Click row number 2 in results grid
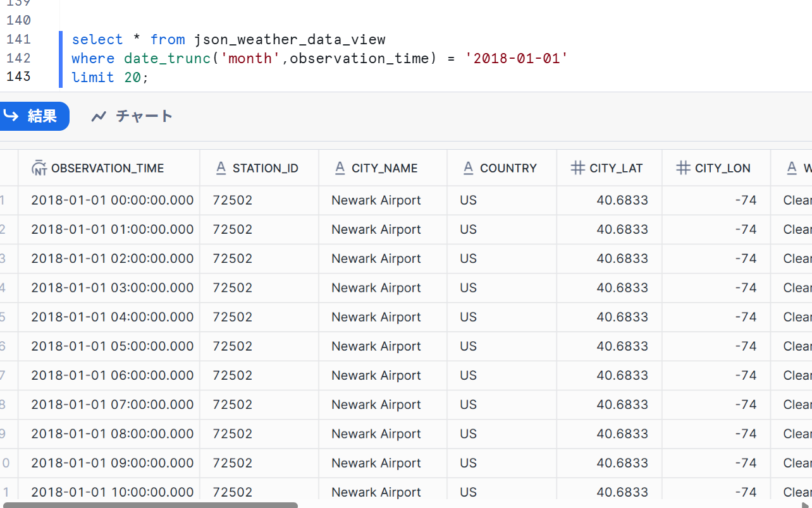The image size is (812, 508). click(x=3, y=229)
